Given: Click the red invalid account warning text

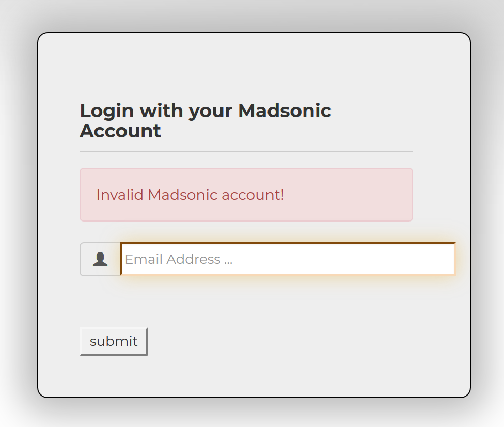Looking at the screenshot, I should 190,195.
